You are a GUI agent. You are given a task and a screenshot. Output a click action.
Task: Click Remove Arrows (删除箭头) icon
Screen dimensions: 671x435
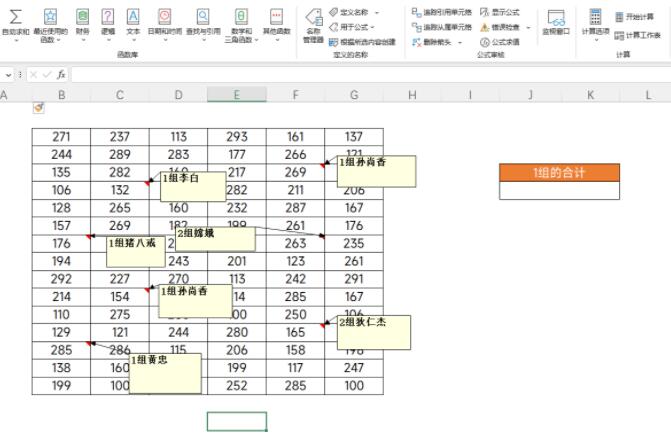tap(416, 42)
